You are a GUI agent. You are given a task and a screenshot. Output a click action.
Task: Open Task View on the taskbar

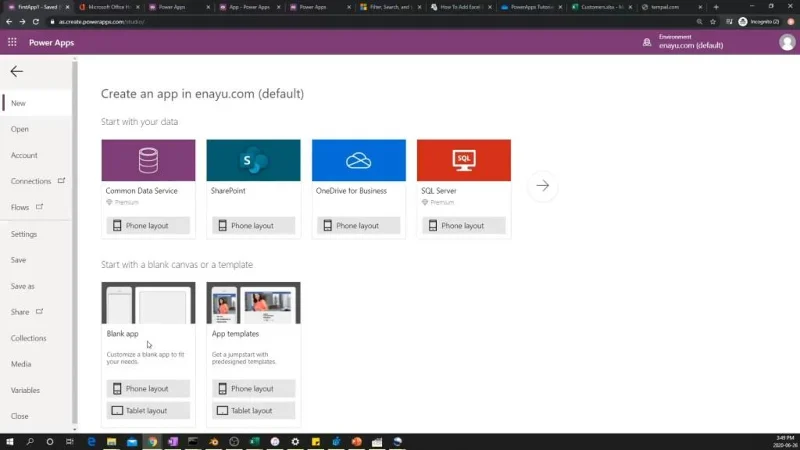click(x=70, y=442)
